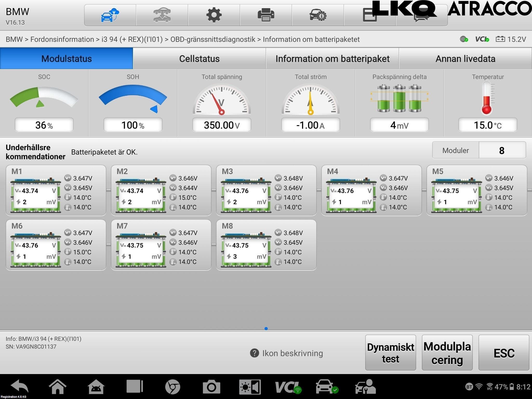
Task: Click the i3 94 breadcrumb path
Action: tap(132, 39)
